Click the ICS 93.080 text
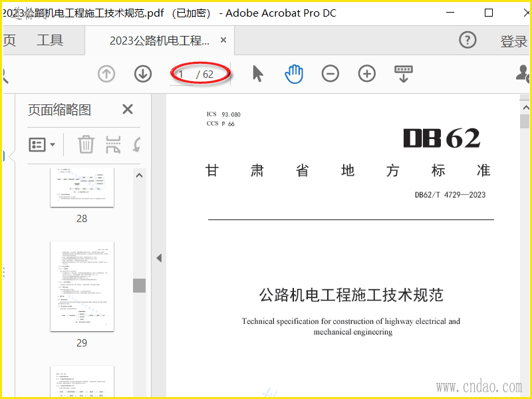This screenshot has width=532, height=399. tap(223, 114)
